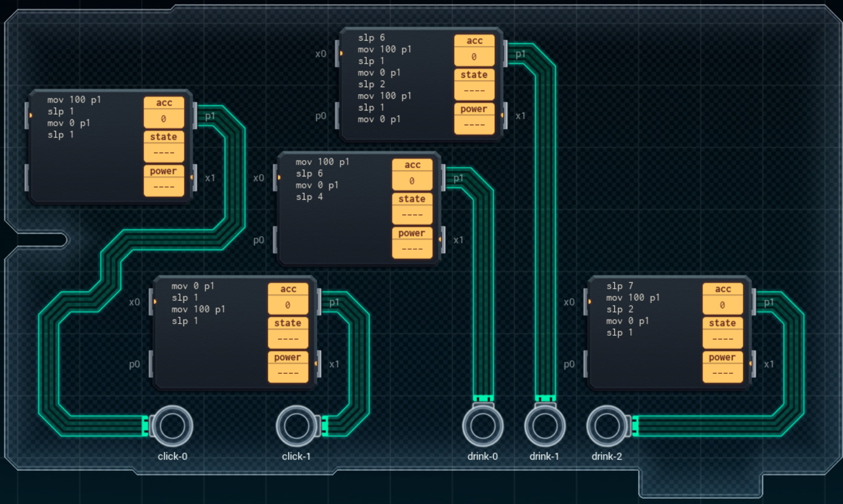Click x0 pin on controller wired to drink-1
Image resolution: width=843 pixels, height=504 pixels.
[338, 54]
